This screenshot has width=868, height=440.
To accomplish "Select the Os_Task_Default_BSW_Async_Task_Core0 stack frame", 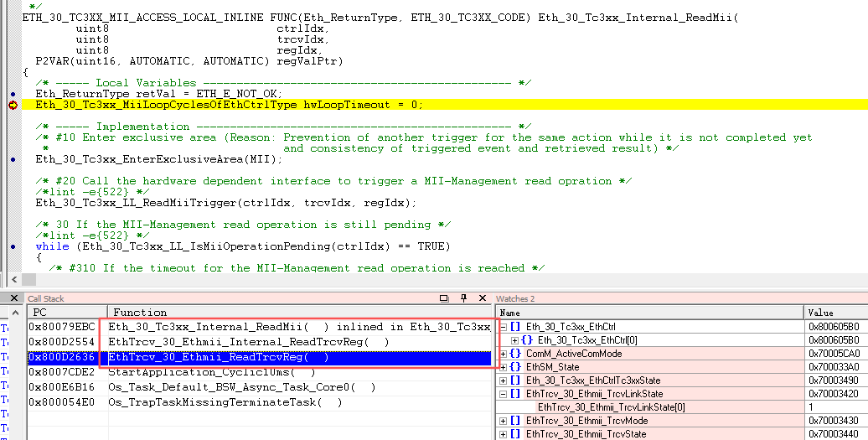I will pyautogui.click(x=242, y=387).
